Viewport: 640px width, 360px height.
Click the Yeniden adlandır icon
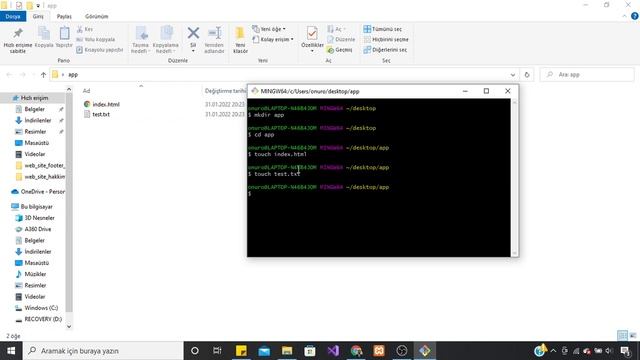(214, 33)
